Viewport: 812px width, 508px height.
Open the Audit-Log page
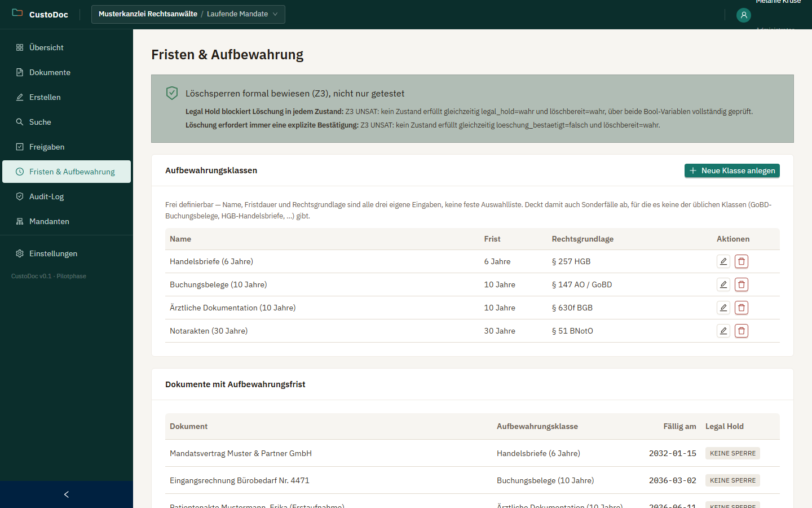(67, 196)
